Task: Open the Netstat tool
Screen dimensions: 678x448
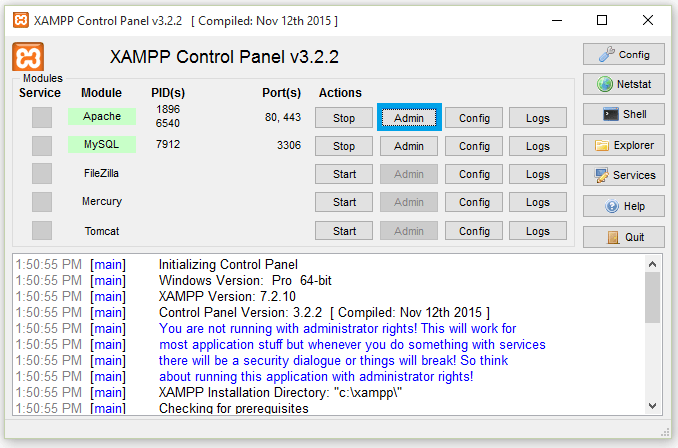Action: [x=623, y=85]
